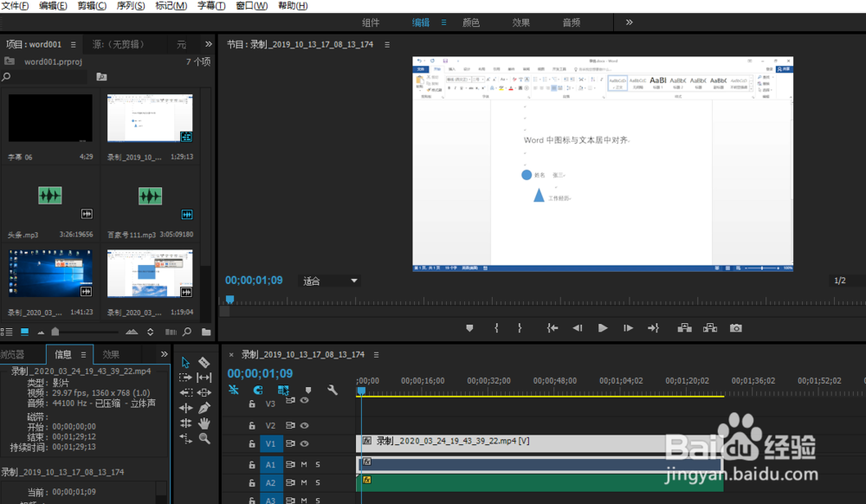The height and width of the screenshot is (504, 866).
Task: Open the 序列(S) menu
Action: click(x=131, y=5)
